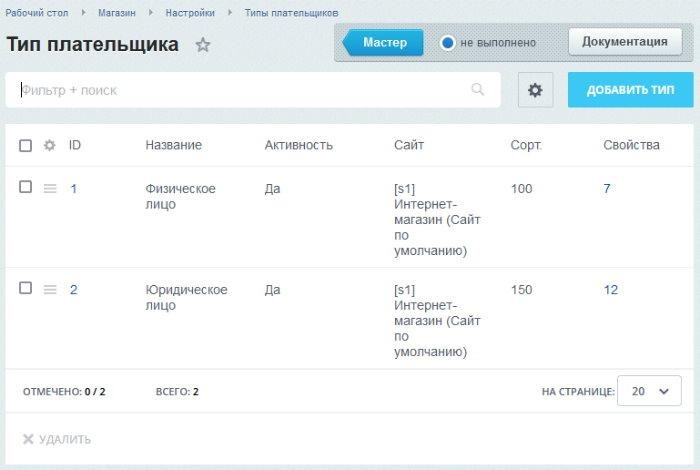Viewport: 700px width, 470px height.
Task: Click the search magnifier icon in filter
Action: tap(477, 89)
